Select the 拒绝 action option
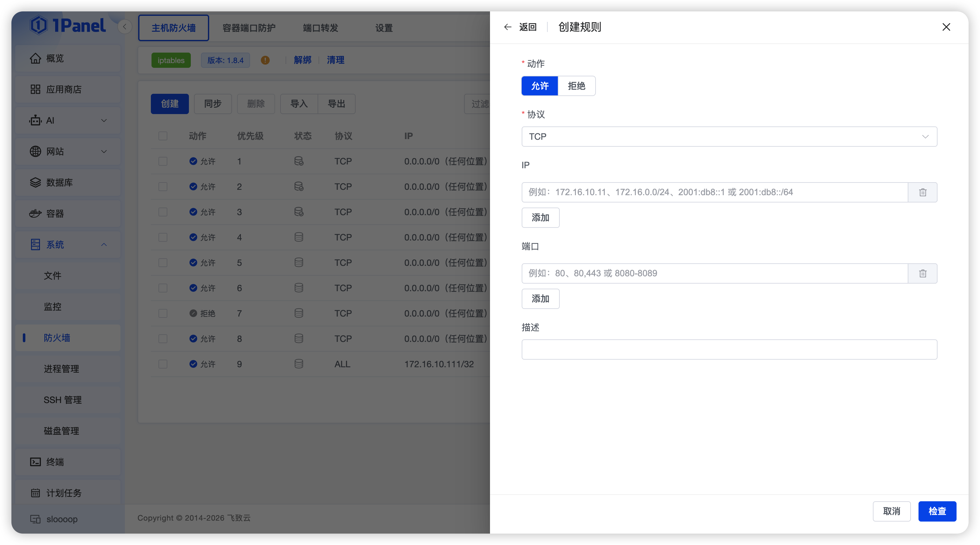This screenshot has width=980, height=545. (576, 86)
